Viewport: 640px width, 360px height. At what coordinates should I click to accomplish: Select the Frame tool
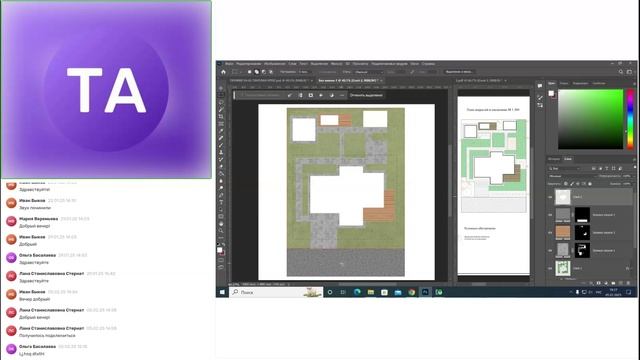(221, 124)
